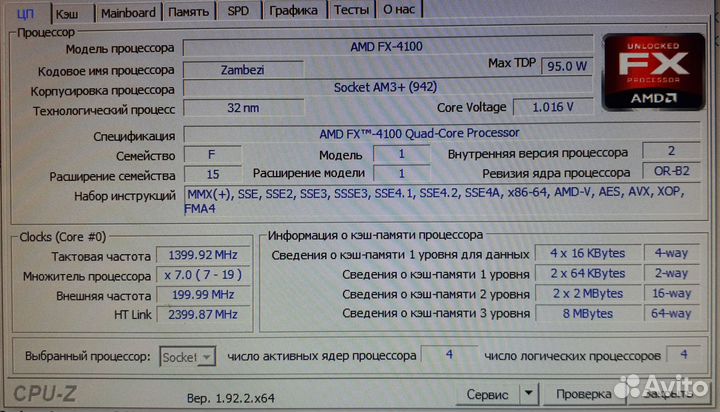The height and width of the screenshot is (412, 720).
Task: Click the Семейство value F
Action: (x=212, y=155)
